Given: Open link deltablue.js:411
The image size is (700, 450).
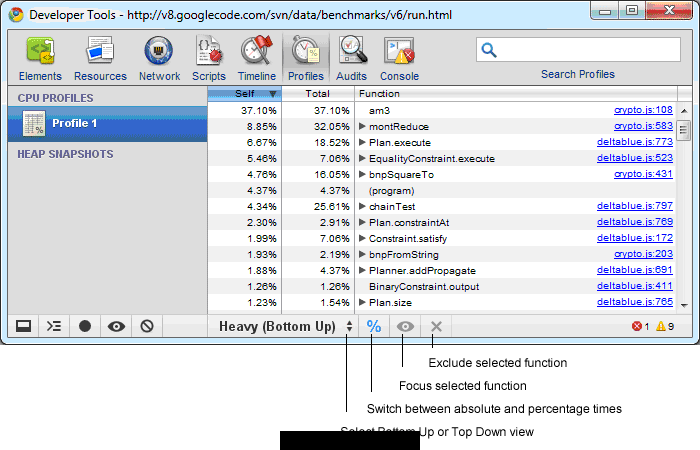Looking at the screenshot, I should (635, 286).
